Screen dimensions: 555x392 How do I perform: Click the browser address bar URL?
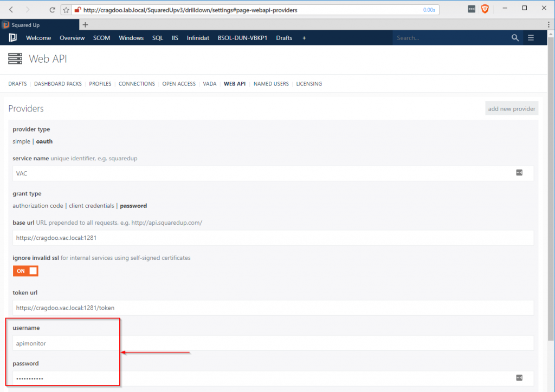click(190, 10)
